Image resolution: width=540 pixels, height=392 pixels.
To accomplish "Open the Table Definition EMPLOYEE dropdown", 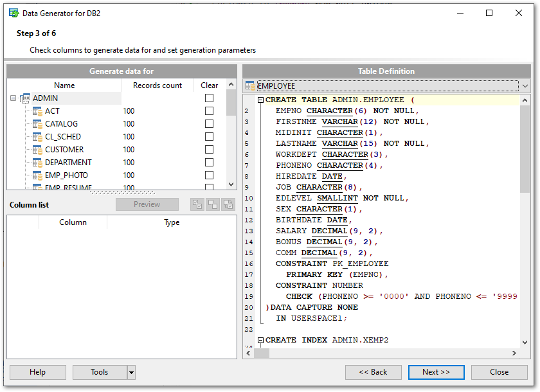I will tap(525, 85).
